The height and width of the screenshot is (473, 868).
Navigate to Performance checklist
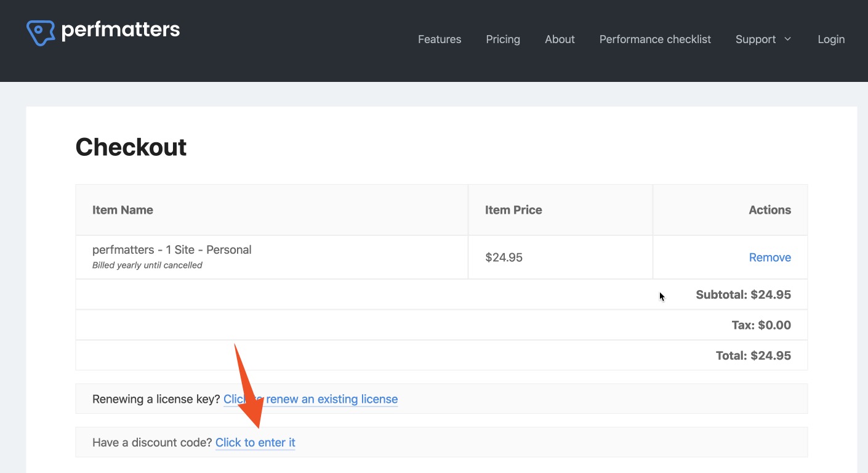[x=655, y=39]
